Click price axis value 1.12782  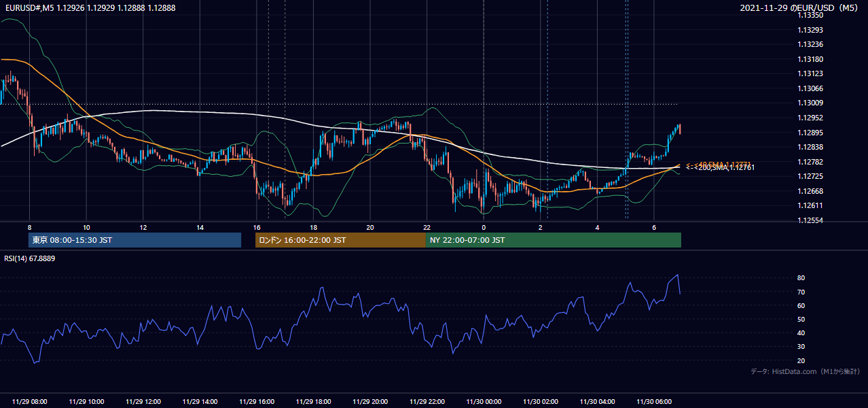[810, 162]
